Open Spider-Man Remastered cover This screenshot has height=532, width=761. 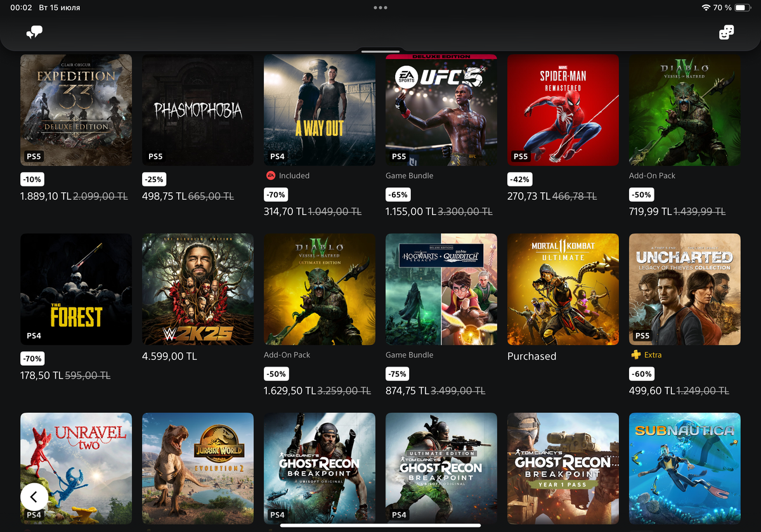[563, 110]
